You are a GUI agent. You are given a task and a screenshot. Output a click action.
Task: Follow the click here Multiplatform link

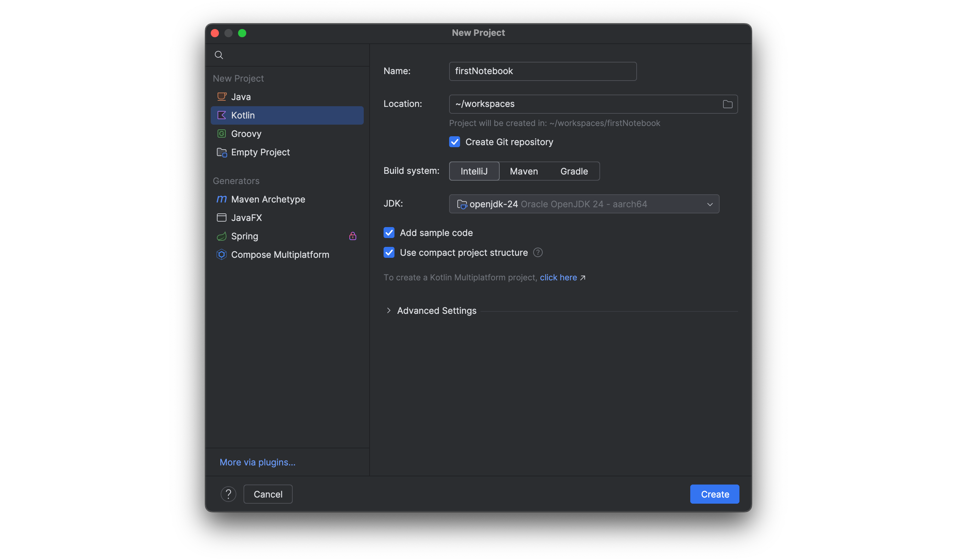(x=558, y=278)
